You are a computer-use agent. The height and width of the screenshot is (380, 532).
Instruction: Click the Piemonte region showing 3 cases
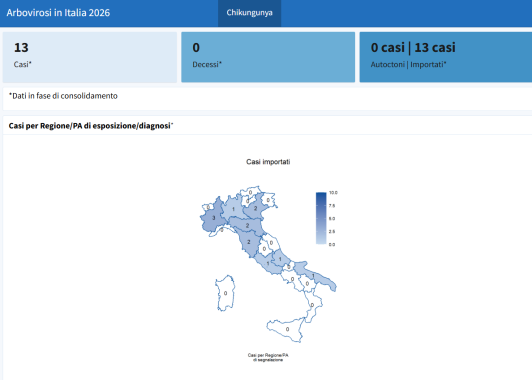click(x=213, y=218)
